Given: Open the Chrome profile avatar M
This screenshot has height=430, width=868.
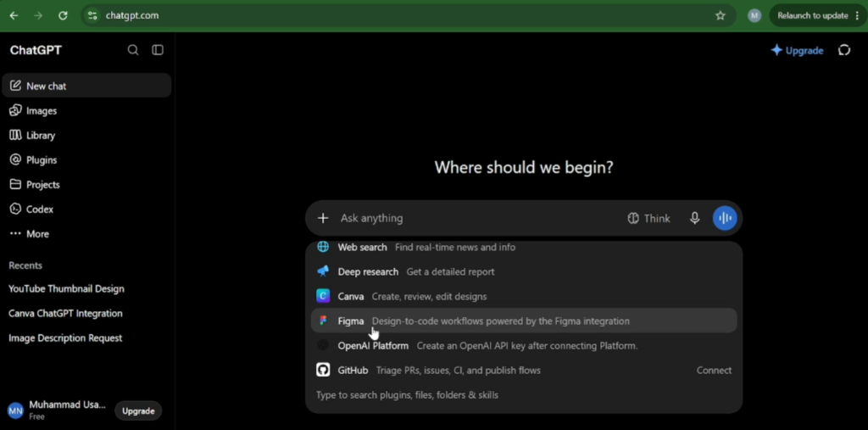Looking at the screenshot, I should (x=754, y=15).
